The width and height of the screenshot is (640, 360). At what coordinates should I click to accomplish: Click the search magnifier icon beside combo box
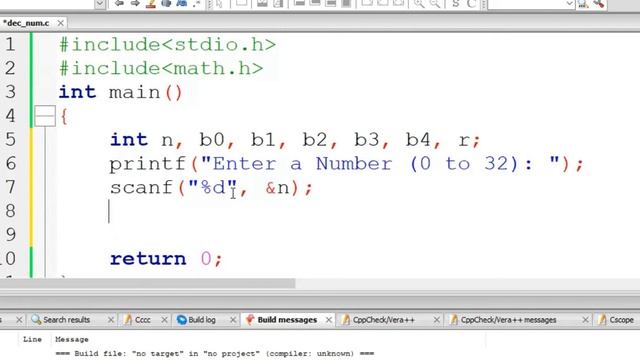point(583,4)
